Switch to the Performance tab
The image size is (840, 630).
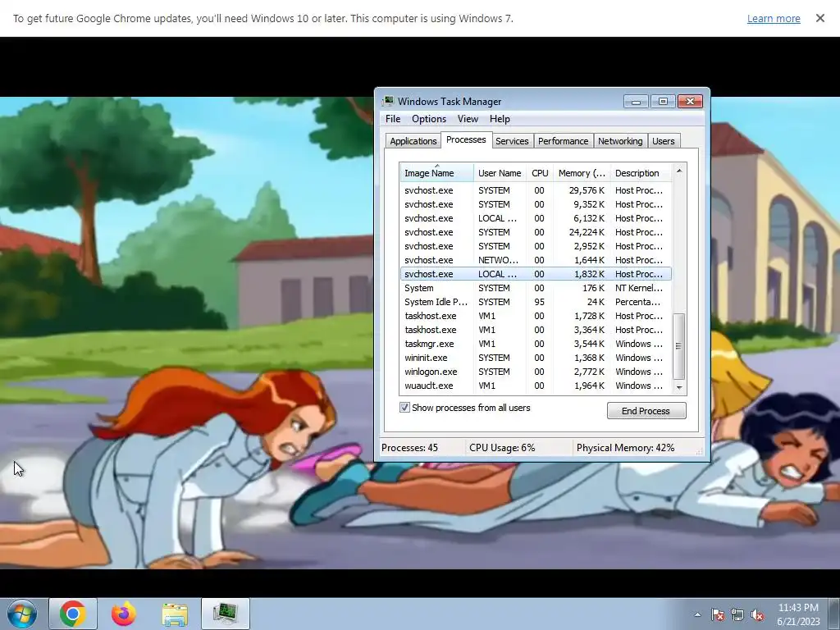563,141
